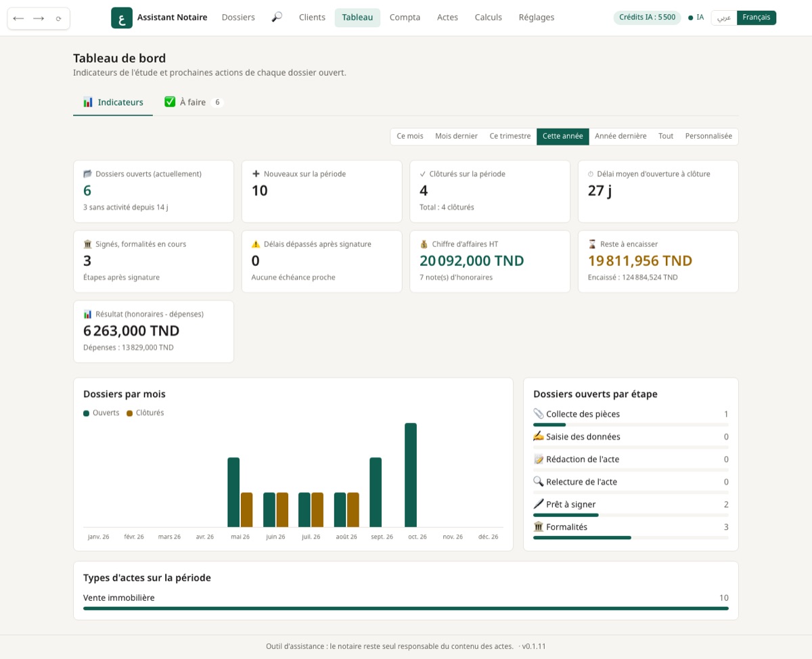Go back with the left arrow

[18, 18]
